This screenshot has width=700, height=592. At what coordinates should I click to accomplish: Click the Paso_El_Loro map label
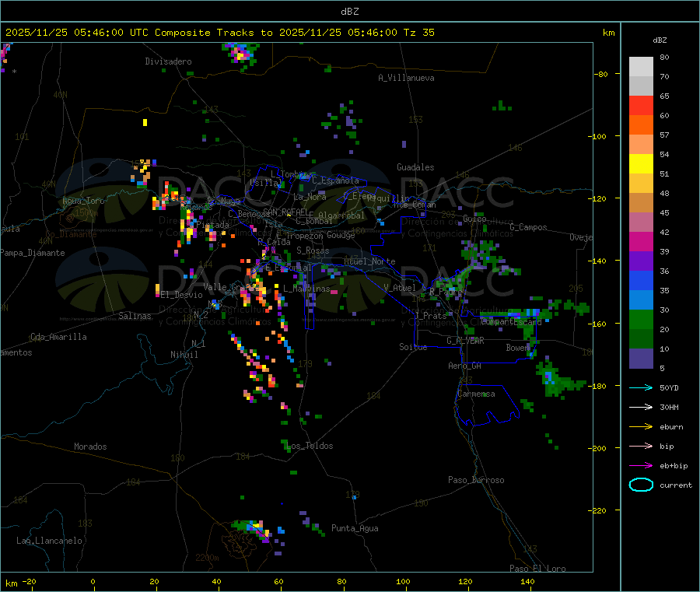pos(537,569)
